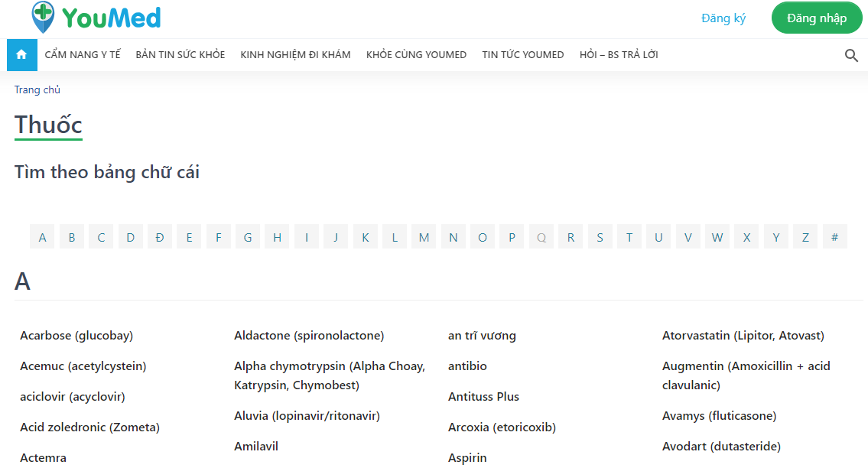Open the Actemra drug page
This screenshot has width=868, height=468.
(43, 458)
